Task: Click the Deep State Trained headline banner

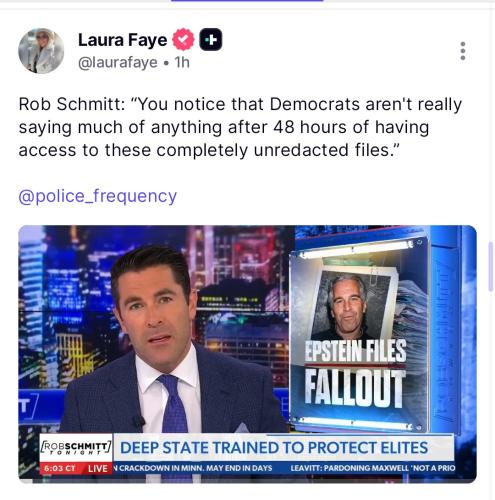Action: coord(274,448)
